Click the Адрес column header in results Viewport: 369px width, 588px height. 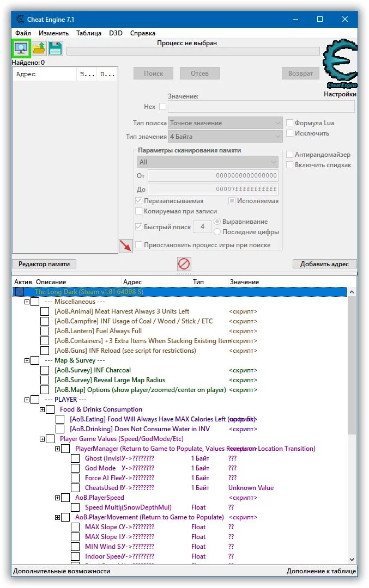(x=45, y=74)
